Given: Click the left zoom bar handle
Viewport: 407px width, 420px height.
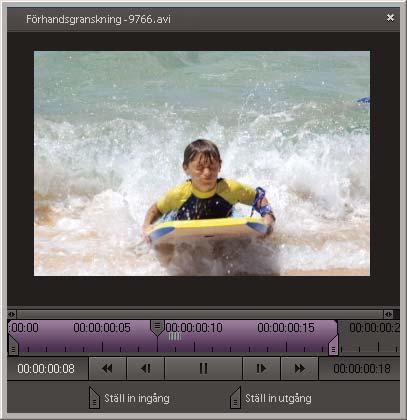Looking at the screenshot, I should 12,314.
